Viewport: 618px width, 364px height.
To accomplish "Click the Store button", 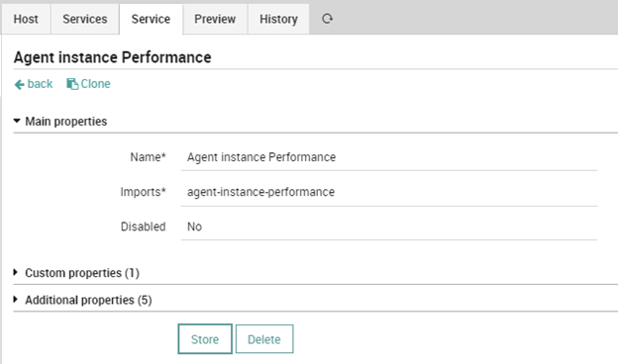I will 205,339.
